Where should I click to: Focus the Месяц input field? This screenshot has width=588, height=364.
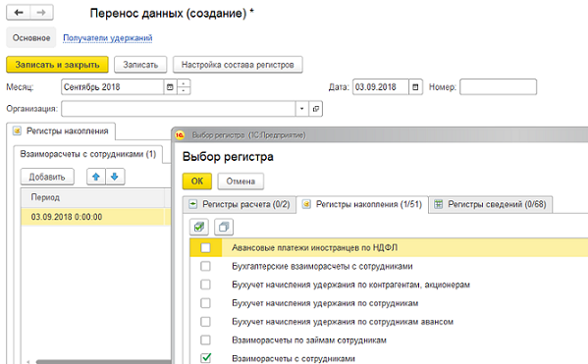[x=113, y=87]
